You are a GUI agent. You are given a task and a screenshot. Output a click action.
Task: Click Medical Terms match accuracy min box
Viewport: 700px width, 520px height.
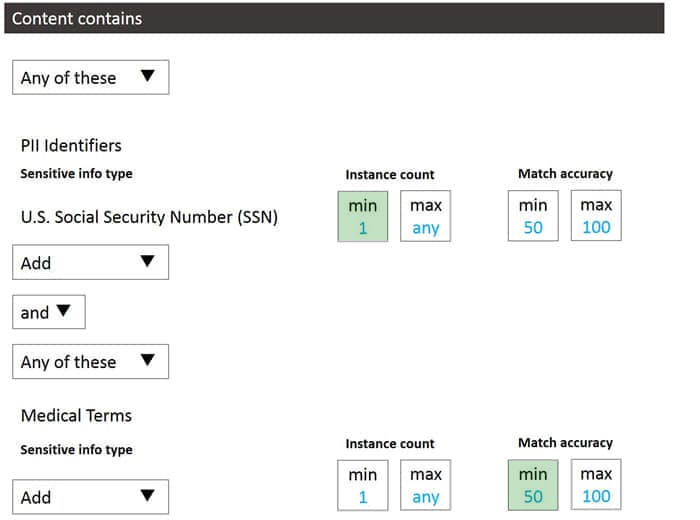533,485
